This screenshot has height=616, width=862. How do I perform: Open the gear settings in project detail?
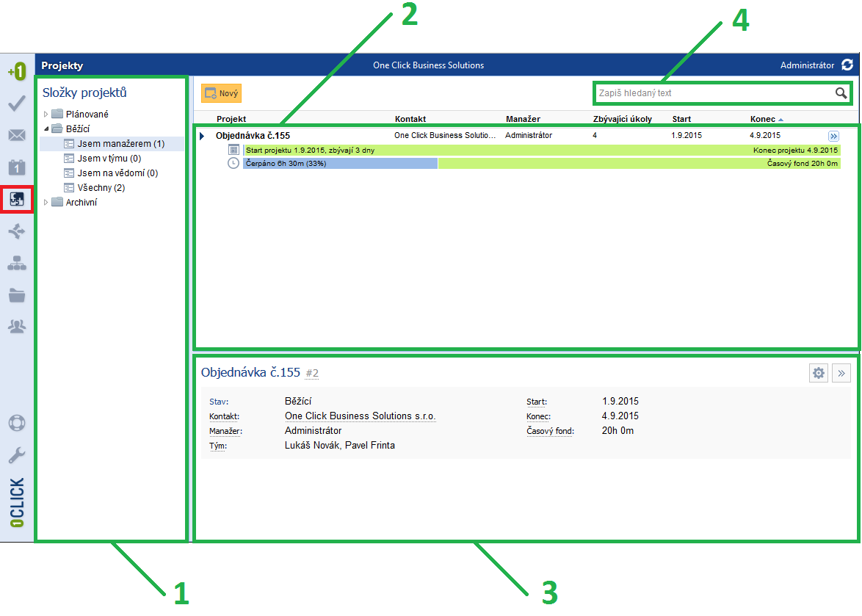tap(818, 373)
